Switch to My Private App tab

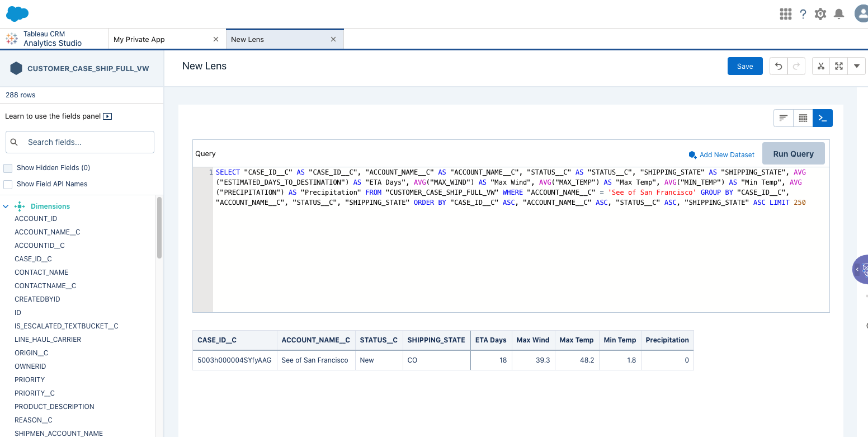tap(139, 39)
